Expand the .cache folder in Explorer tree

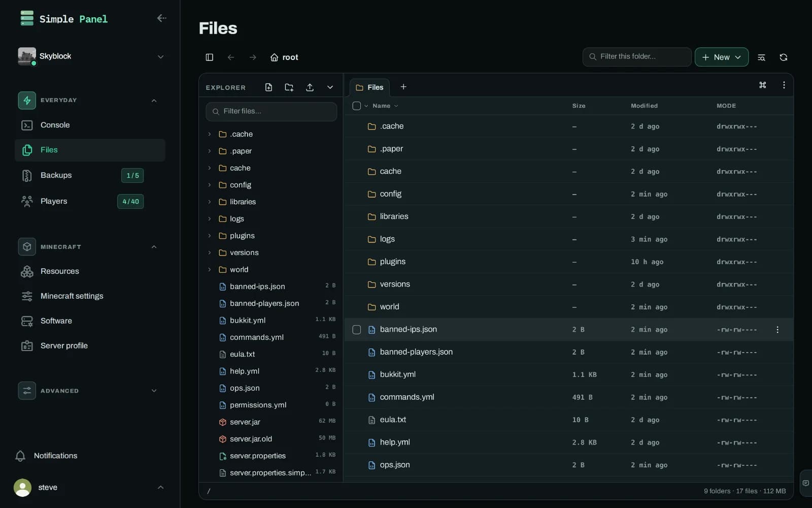pos(210,134)
